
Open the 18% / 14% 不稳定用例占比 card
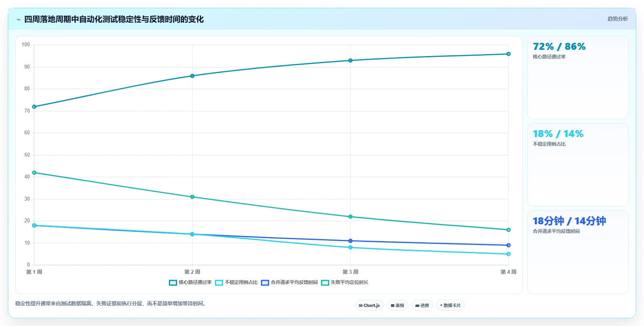tap(578, 165)
